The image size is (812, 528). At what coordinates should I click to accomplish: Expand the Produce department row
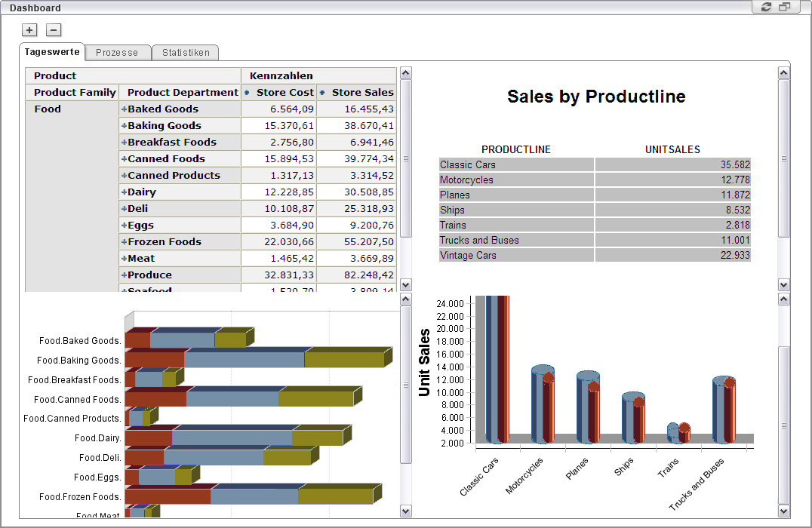pos(124,275)
